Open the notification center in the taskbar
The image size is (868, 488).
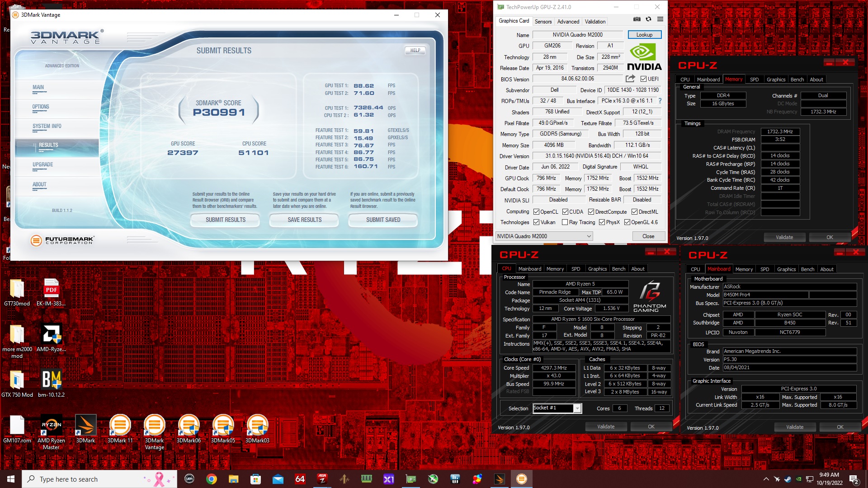(854, 479)
